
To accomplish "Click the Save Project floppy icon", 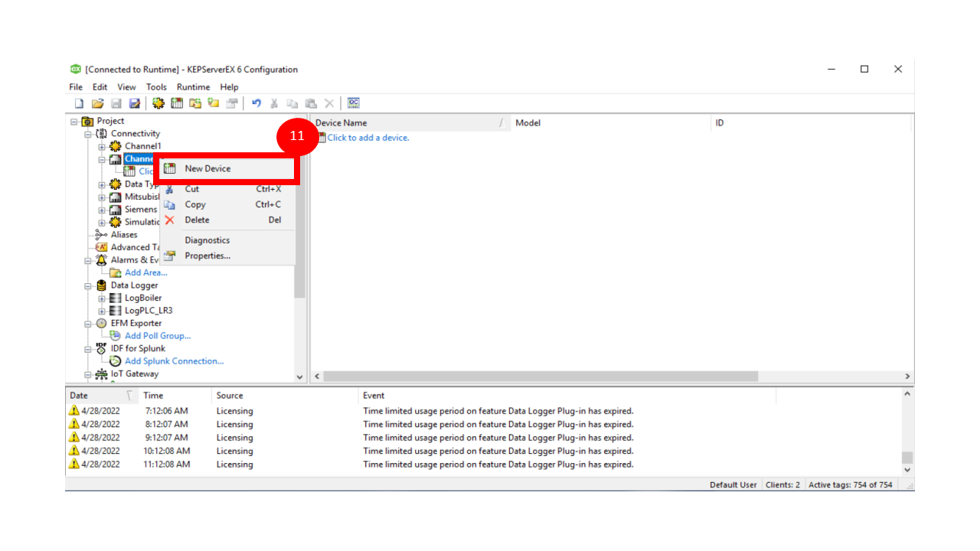I will pos(116,103).
